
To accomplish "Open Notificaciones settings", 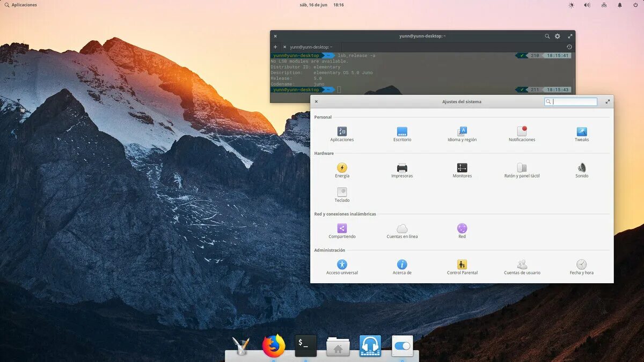I will point(521,132).
